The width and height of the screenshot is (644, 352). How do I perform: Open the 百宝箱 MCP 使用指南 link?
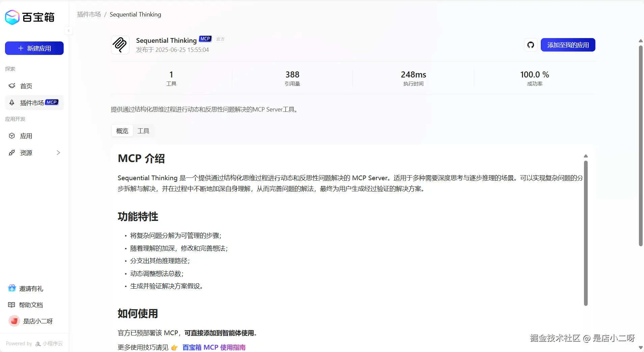[x=214, y=347]
